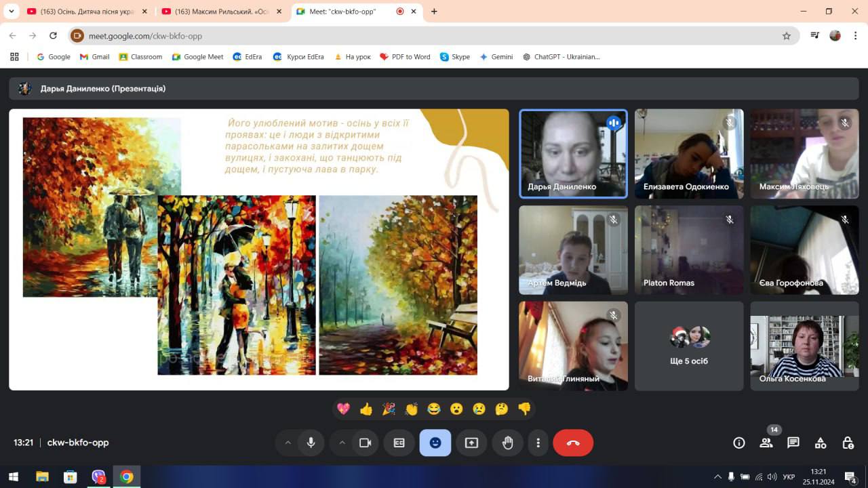Click the raise hand icon

[507, 443]
